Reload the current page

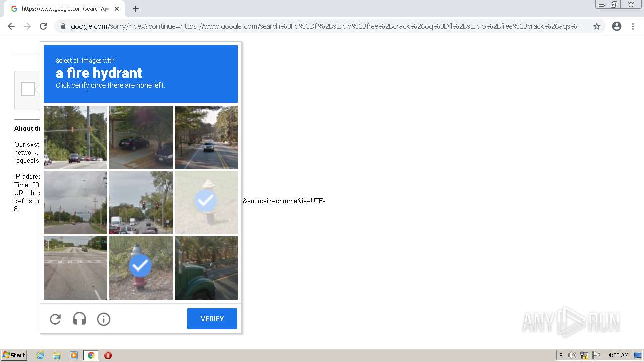pos(43,26)
